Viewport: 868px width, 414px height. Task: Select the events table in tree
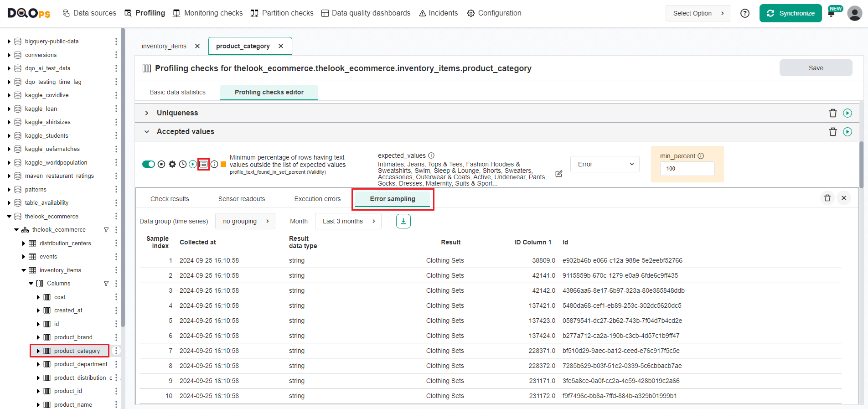[48, 257]
